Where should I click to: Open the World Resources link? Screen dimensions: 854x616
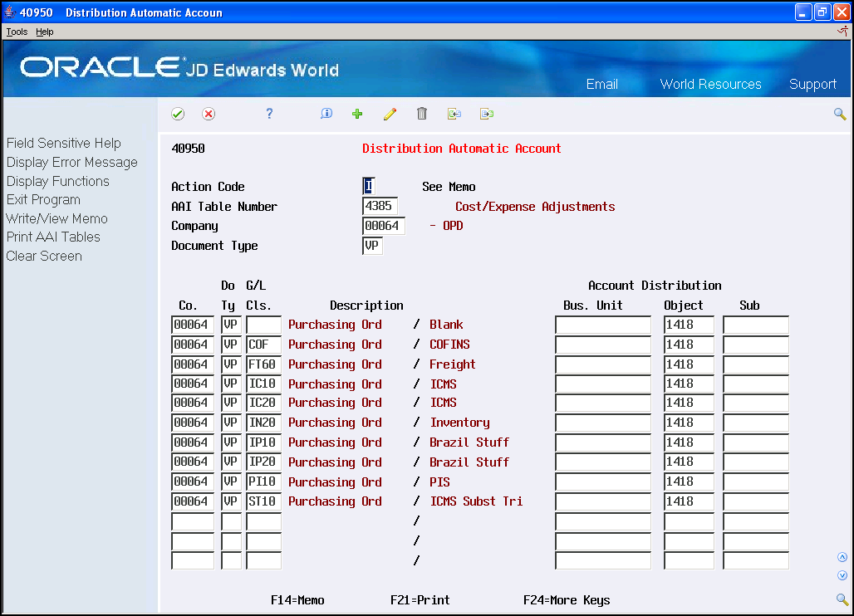[710, 85]
